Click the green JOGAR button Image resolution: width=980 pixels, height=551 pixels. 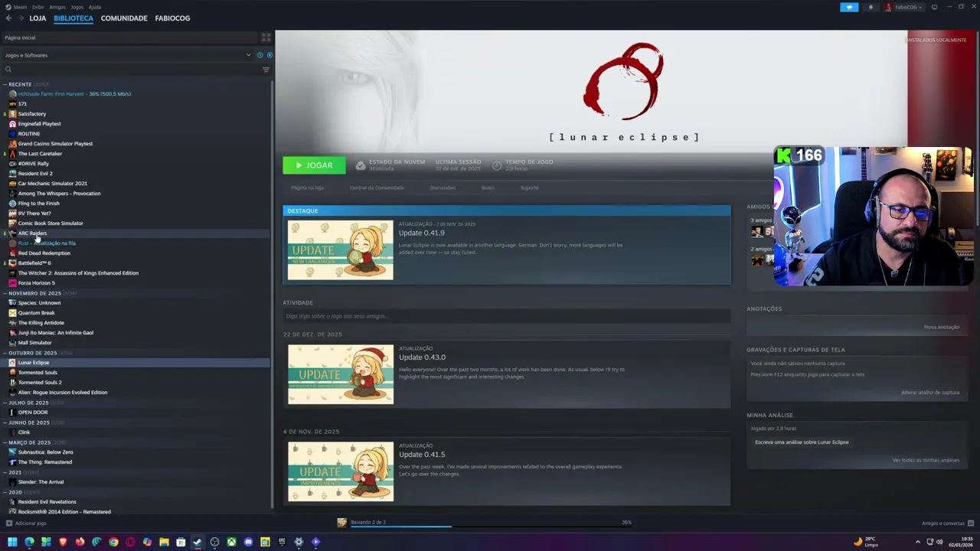tap(314, 165)
